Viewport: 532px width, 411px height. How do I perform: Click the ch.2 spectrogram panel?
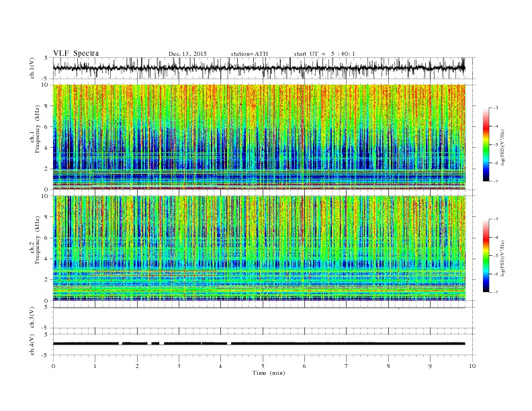(259, 248)
